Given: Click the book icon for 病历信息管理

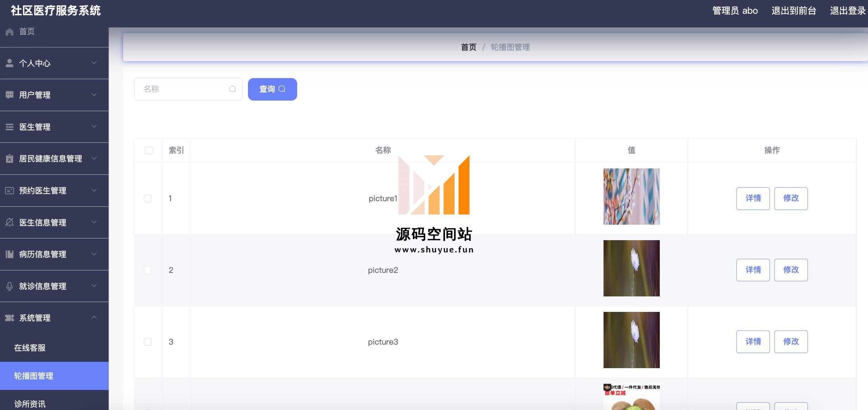Looking at the screenshot, I should pyautogui.click(x=9, y=254).
